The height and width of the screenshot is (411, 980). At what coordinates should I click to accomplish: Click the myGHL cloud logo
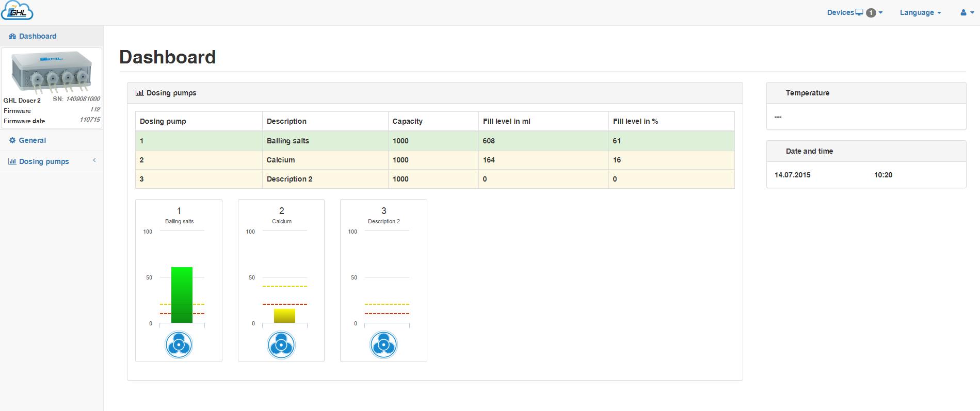pyautogui.click(x=17, y=11)
